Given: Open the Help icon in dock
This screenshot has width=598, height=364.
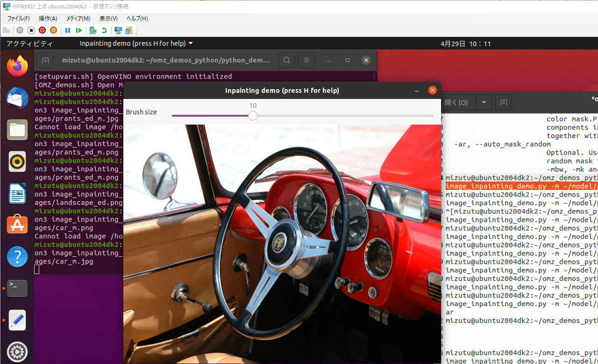Looking at the screenshot, I should (x=17, y=257).
